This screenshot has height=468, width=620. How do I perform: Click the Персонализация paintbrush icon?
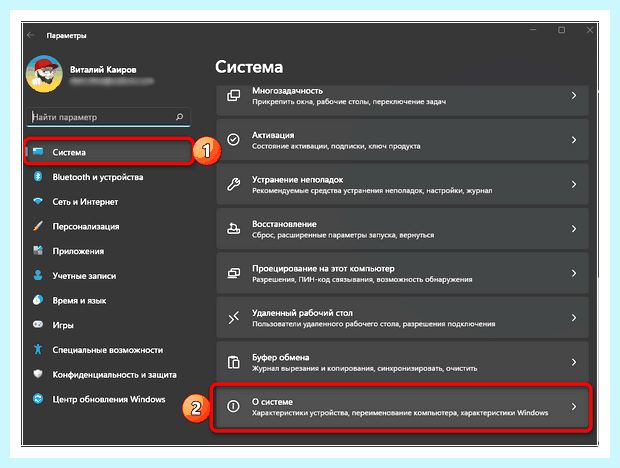(38, 226)
